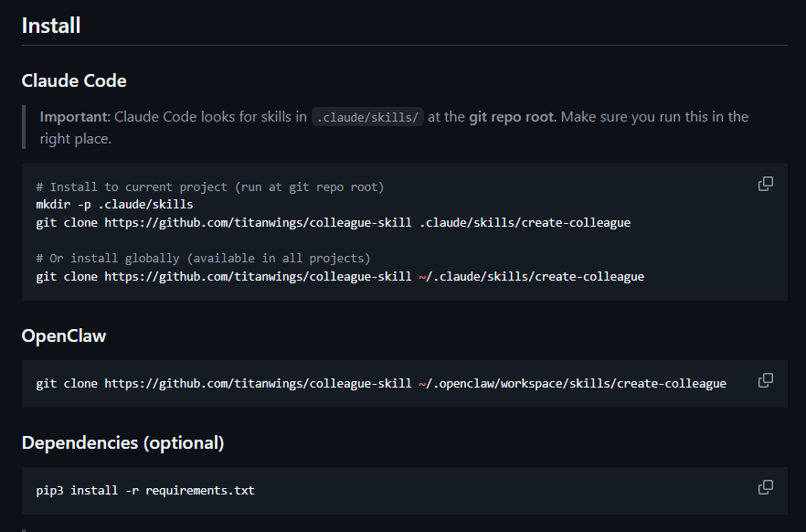
Task: Click the "# Or install globally" comment line
Action: [203, 258]
